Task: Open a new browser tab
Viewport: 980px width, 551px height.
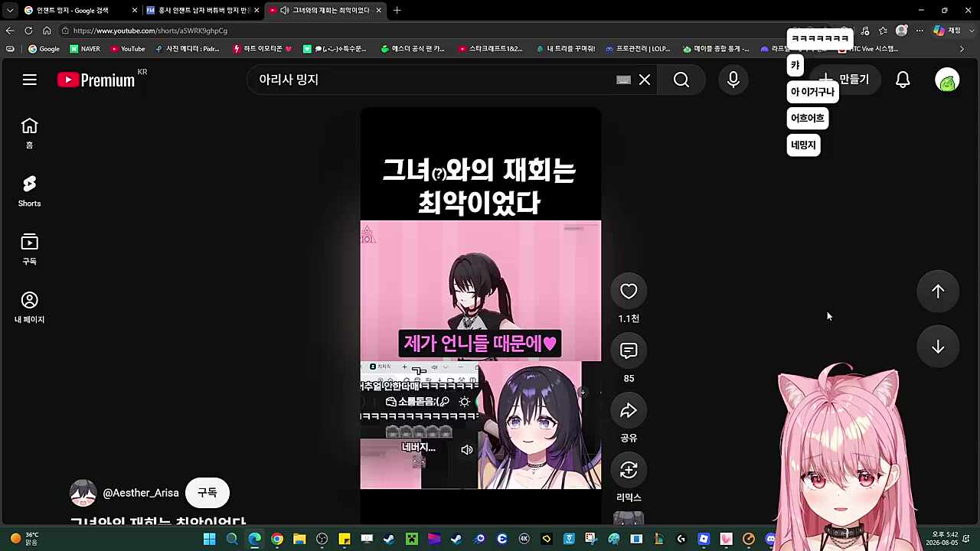Action: 397,11
